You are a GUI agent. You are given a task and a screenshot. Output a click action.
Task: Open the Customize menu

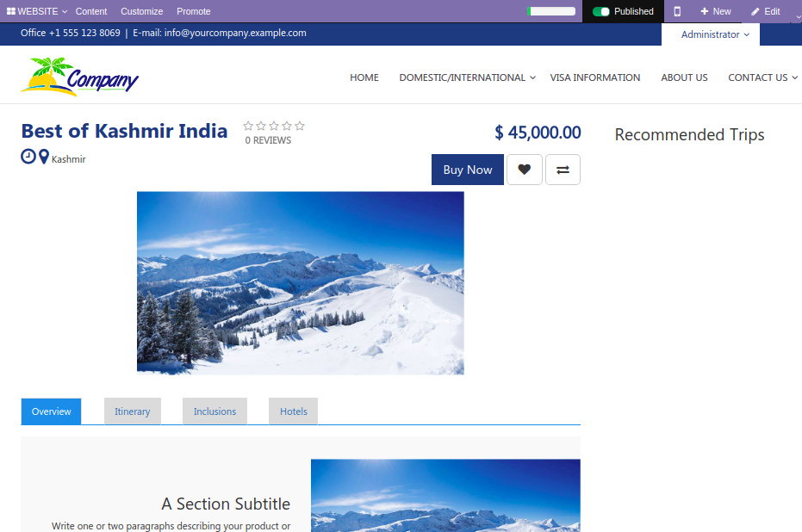(x=141, y=11)
